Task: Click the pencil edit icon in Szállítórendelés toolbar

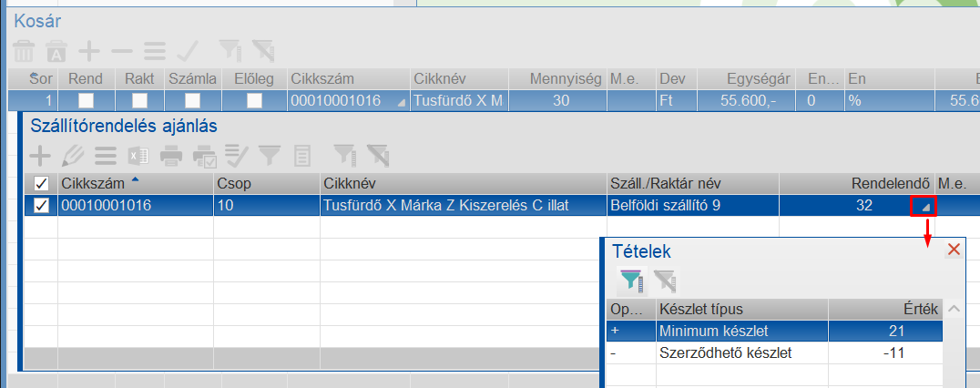Action: click(x=73, y=155)
